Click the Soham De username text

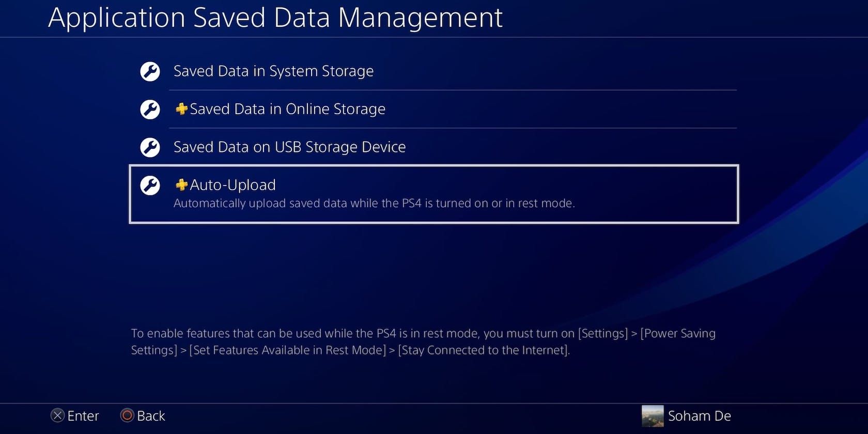tap(700, 415)
